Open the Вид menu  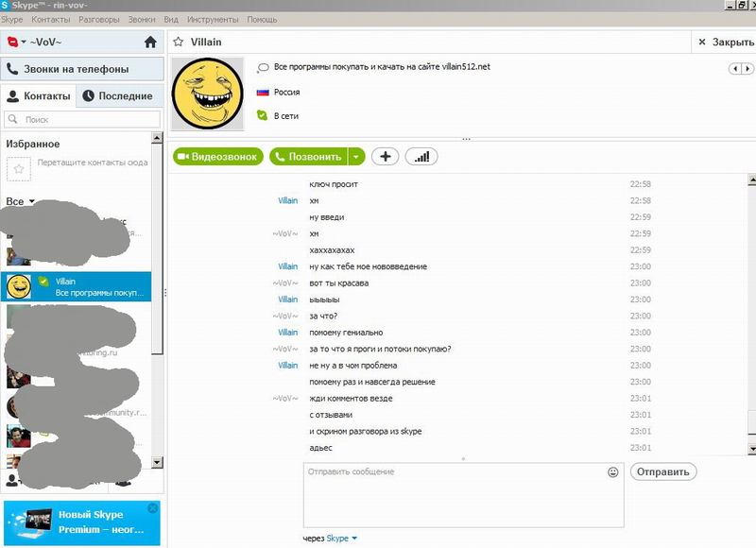[x=171, y=20]
